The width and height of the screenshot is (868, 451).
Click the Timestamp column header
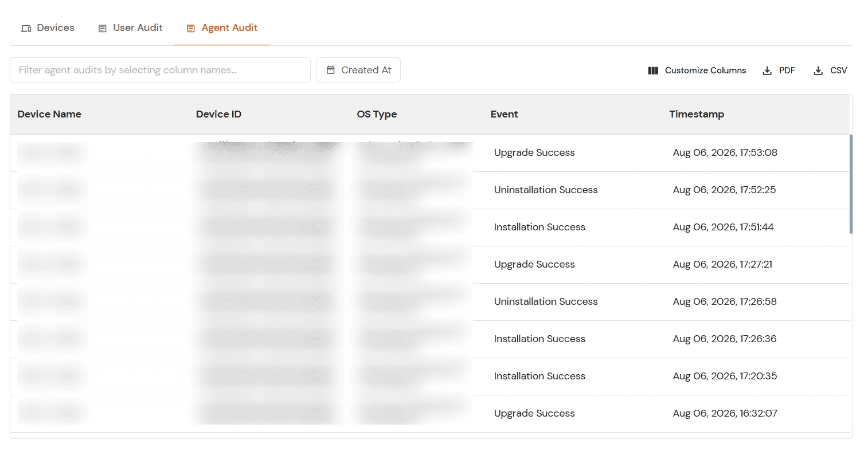click(697, 114)
